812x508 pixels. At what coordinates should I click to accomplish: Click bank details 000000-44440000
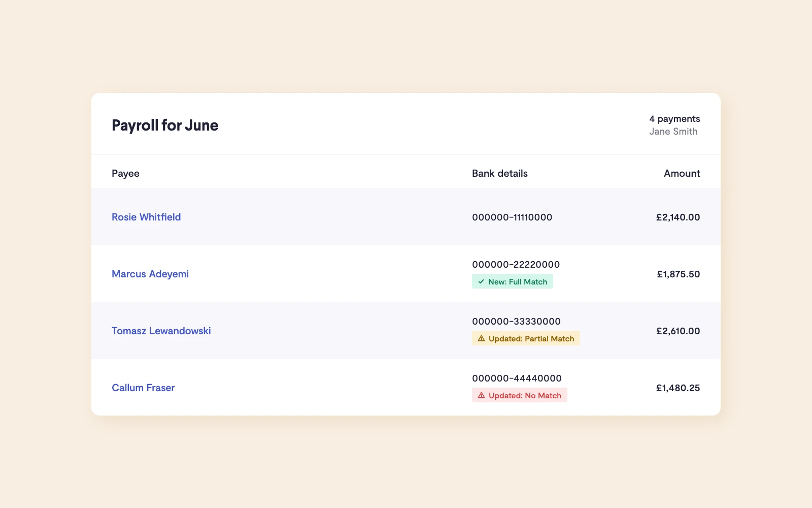click(517, 378)
